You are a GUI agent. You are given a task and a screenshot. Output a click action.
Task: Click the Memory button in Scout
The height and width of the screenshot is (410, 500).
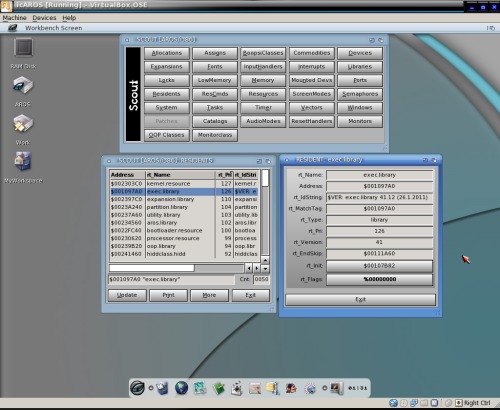pyautogui.click(x=263, y=80)
